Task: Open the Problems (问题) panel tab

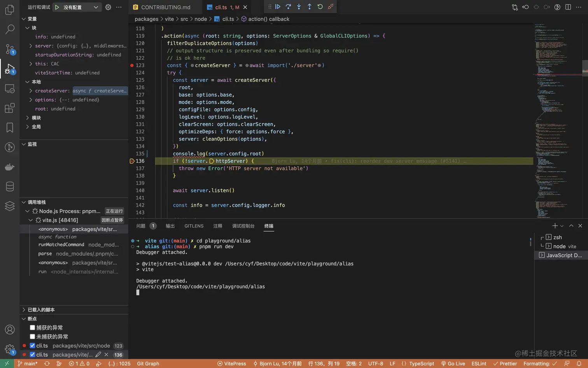Action: coord(146,226)
